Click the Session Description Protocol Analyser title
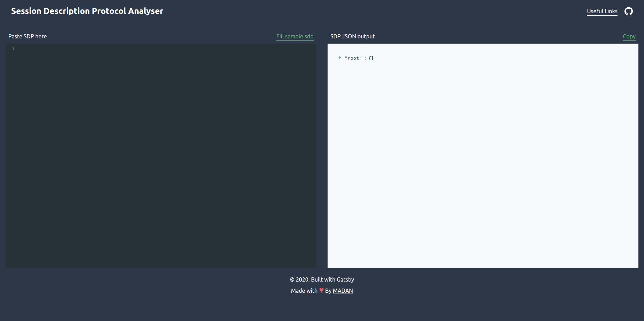Viewport: 644px width, 321px height. tap(87, 11)
